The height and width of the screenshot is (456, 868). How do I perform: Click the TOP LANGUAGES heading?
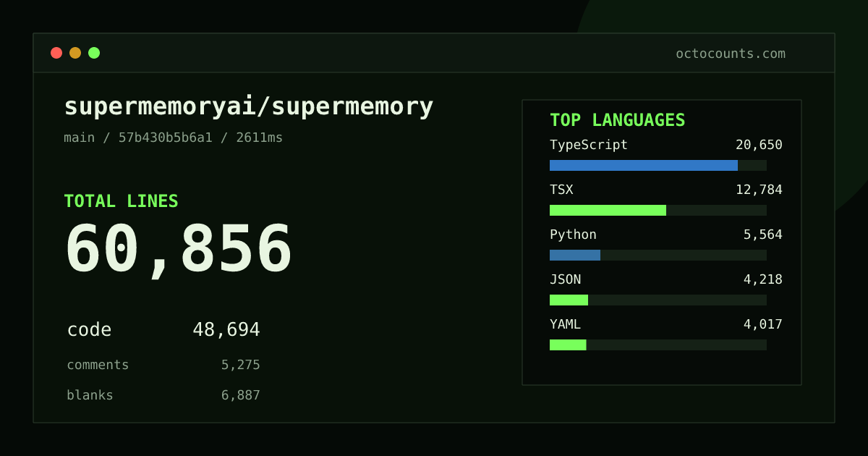[618, 120]
